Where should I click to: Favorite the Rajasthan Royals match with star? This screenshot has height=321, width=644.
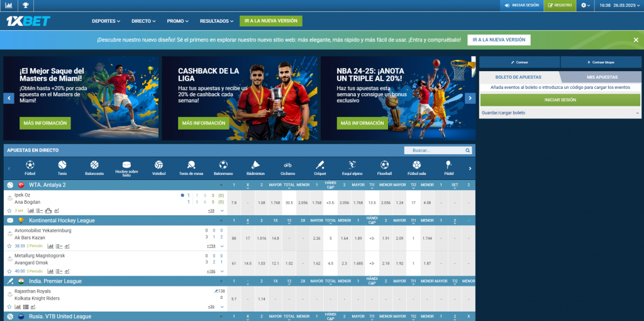click(9, 307)
